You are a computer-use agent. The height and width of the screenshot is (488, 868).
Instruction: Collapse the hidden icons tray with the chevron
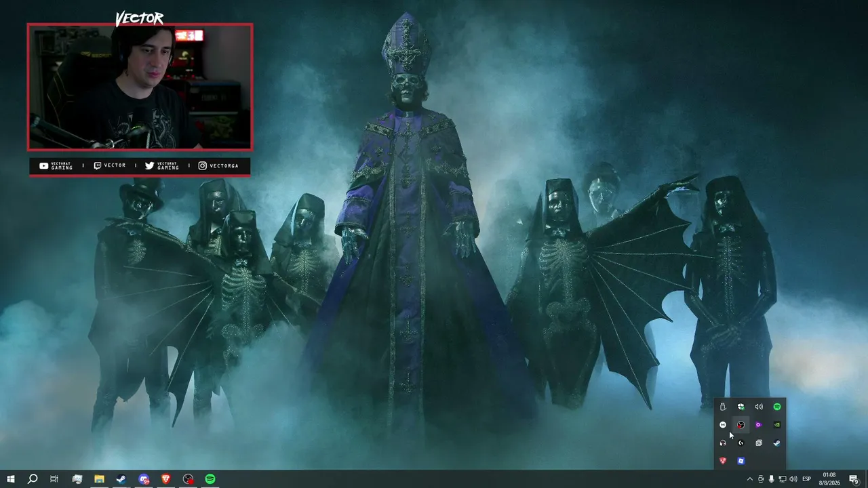749,479
